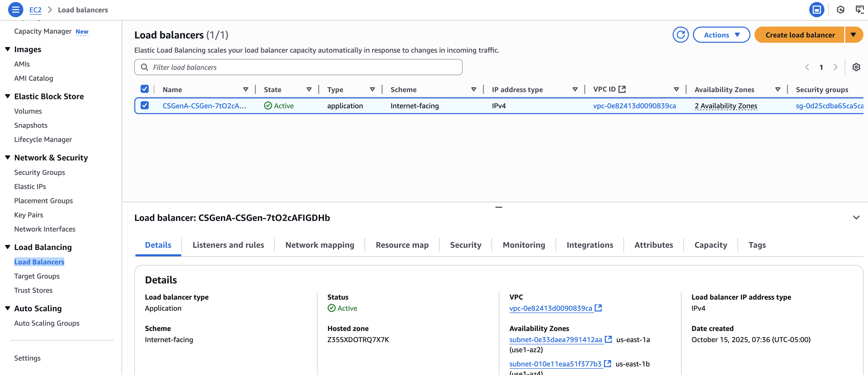
Task: Expand the Create load balancer split arrow
Action: pos(853,35)
